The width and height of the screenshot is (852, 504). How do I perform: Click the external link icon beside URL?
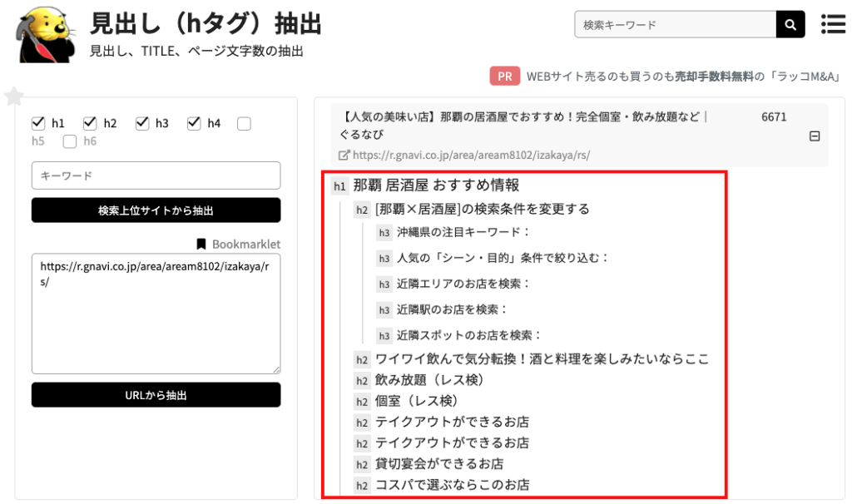[344, 155]
